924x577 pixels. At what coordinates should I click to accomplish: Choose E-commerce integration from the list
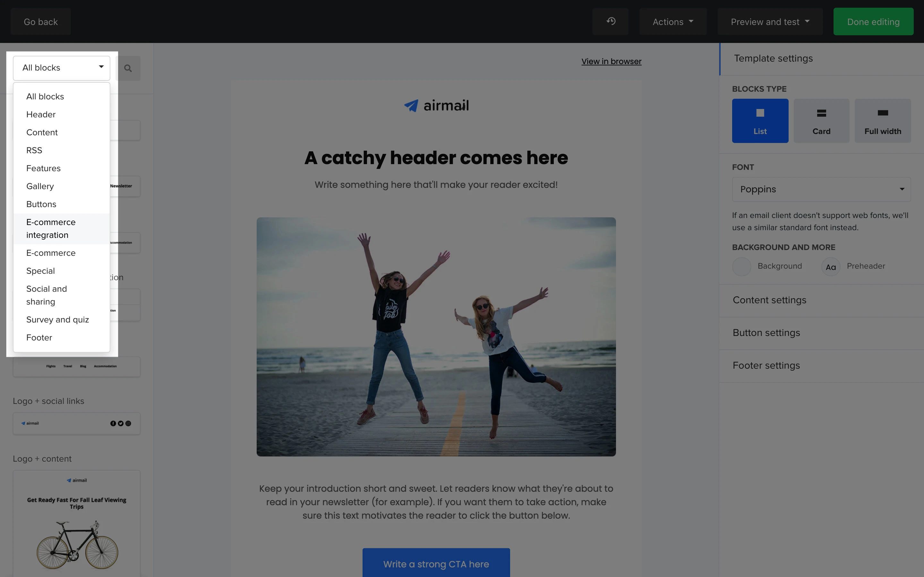click(x=51, y=229)
